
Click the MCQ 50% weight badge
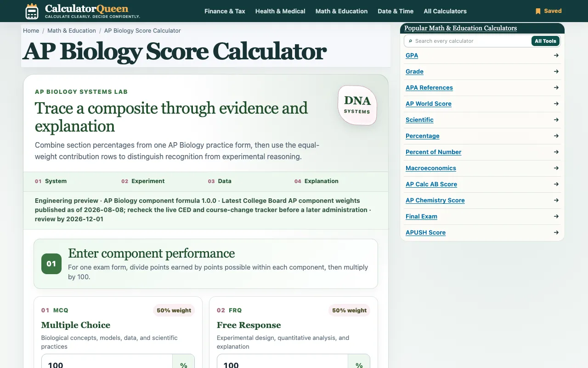pyautogui.click(x=174, y=310)
